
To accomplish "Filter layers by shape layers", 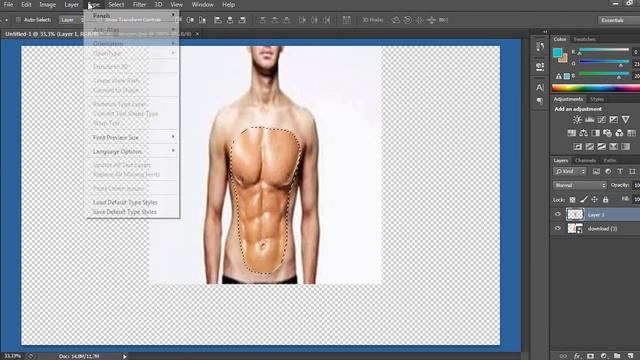I will pos(632,172).
